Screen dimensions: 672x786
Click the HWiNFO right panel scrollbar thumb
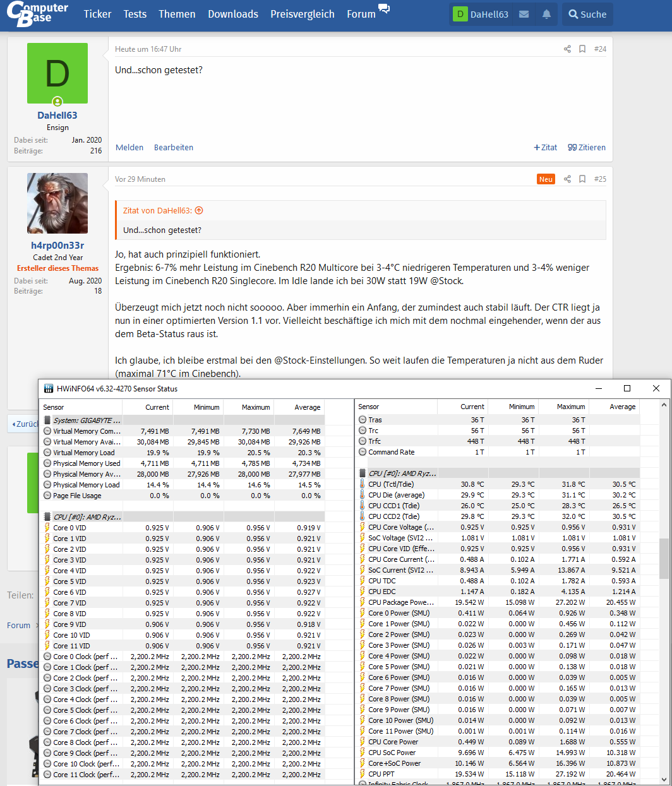pyautogui.click(x=664, y=558)
